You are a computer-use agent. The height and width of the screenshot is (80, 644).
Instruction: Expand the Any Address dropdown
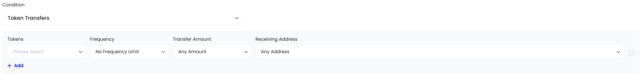pos(440,52)
